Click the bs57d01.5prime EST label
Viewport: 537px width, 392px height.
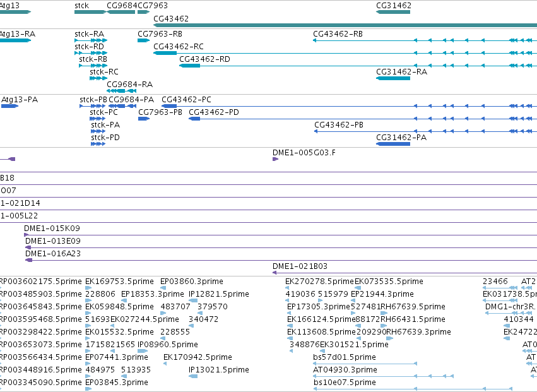point(345,358)
